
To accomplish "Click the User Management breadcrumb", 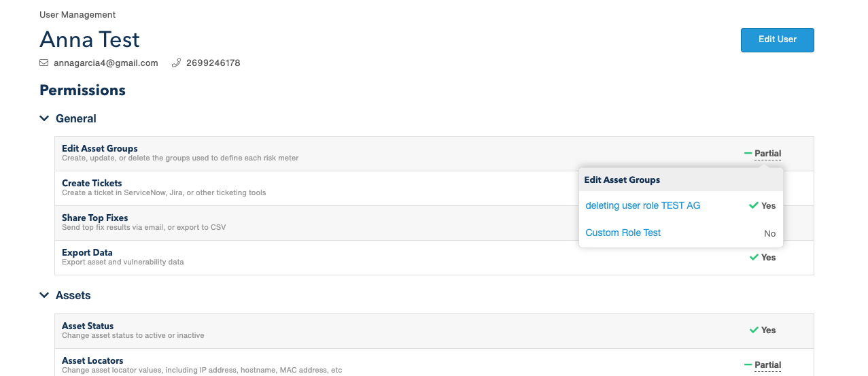I will coord(77,15).
